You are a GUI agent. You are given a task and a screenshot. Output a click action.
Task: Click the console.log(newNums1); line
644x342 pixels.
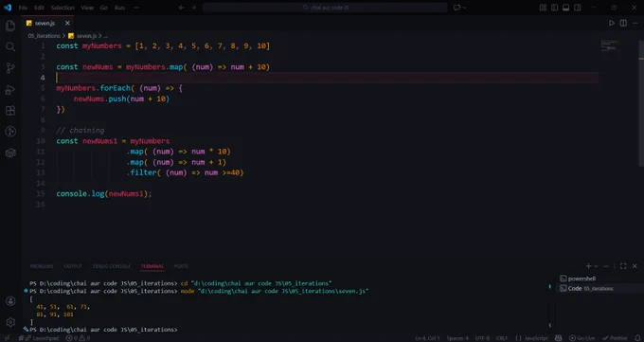104,193
